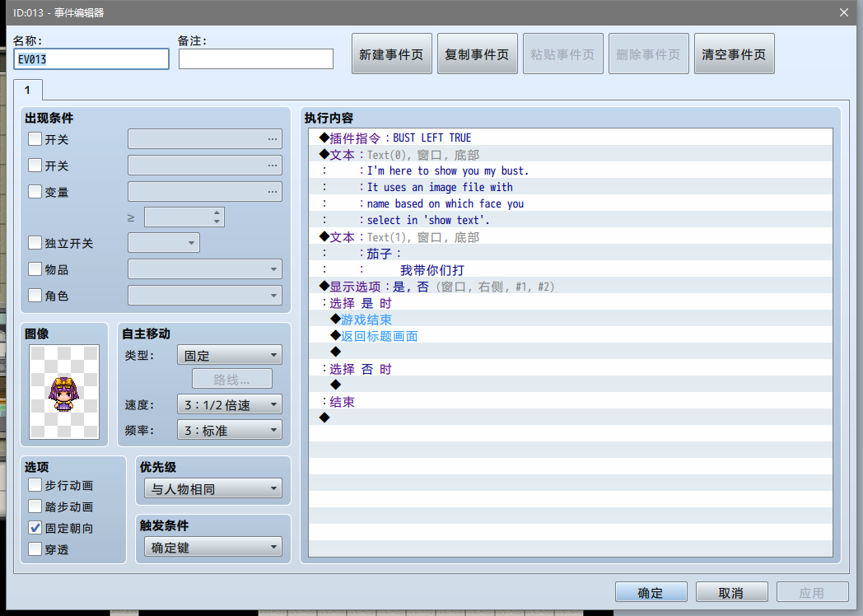This screenshot has height=616, width=863.
Task: Enable the 变量 condition checkbox
Action: (35, 192)
